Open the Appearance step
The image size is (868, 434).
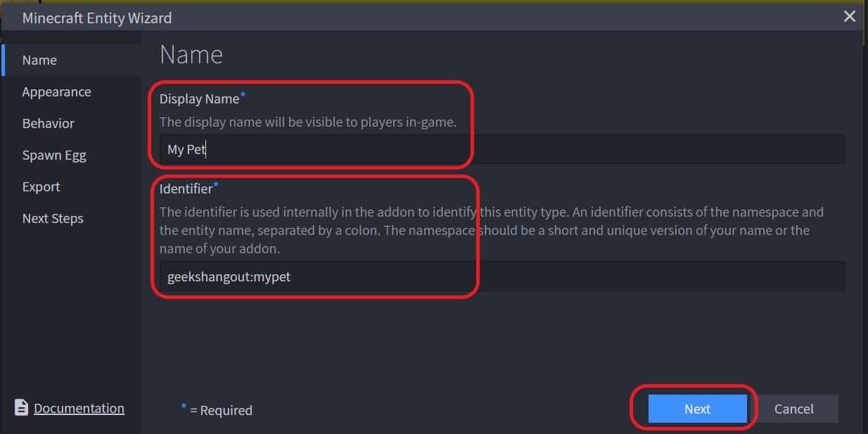[x=56, y=91]
